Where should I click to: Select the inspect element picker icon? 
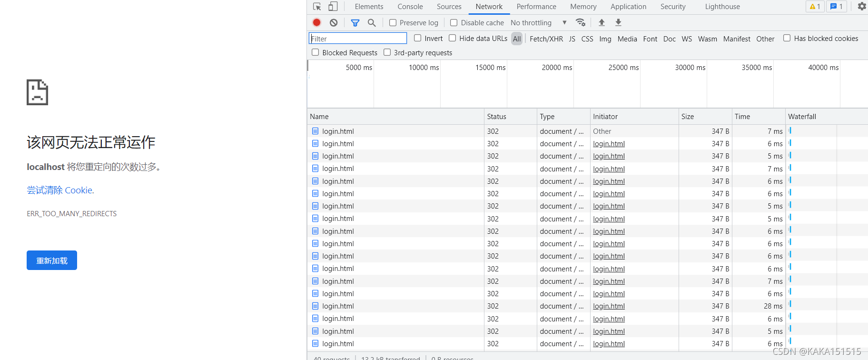pos(317,7)
